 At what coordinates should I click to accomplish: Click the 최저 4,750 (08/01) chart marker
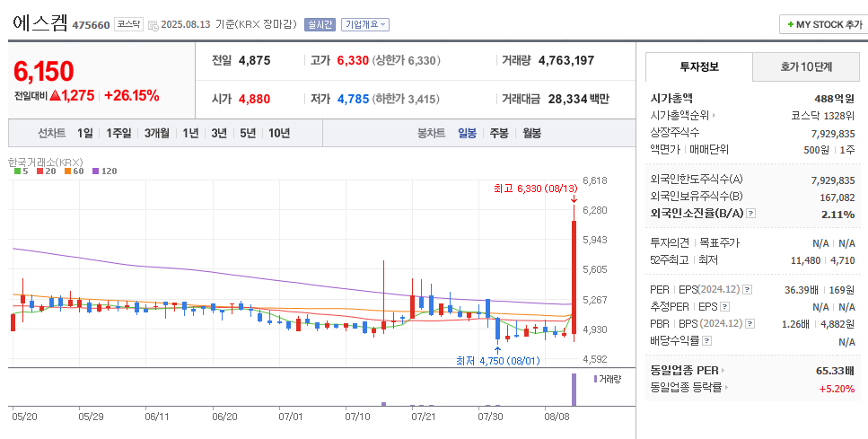coord(497,361)
